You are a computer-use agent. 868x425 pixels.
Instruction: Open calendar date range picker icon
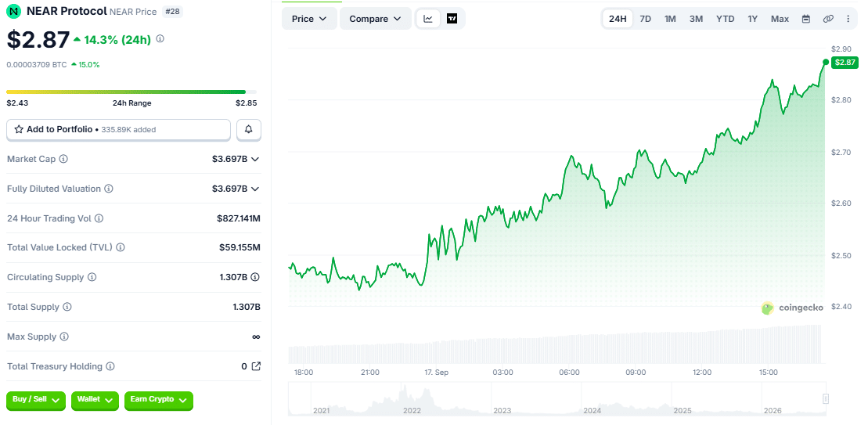tap(806, 19)
